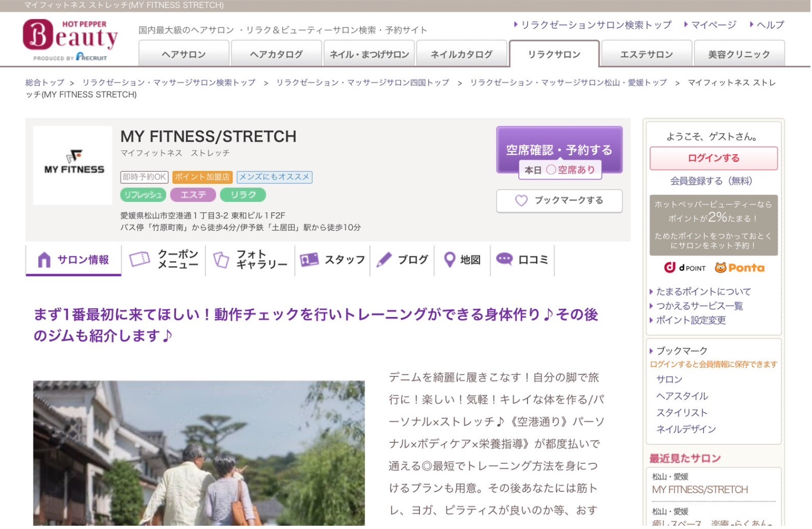812x529 pixels.
Task: Open the ネイルカタログ tab
Action: point(461,54)
